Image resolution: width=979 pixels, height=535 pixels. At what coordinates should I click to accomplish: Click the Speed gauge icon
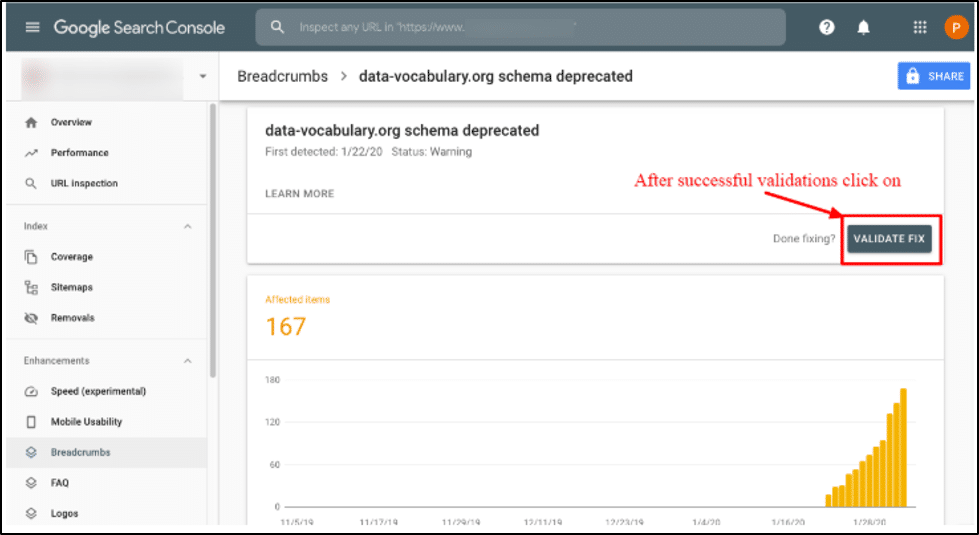point(31,391)
